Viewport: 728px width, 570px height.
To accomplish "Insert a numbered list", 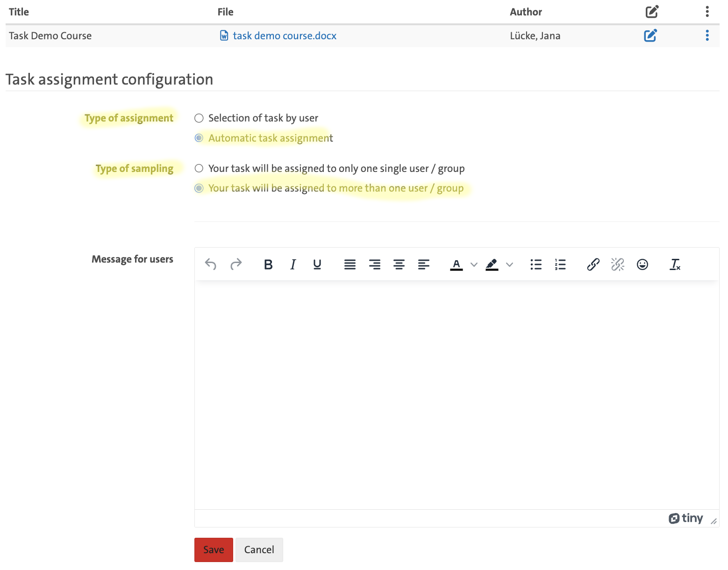I will pyautogui.click(x=560, y=264).
